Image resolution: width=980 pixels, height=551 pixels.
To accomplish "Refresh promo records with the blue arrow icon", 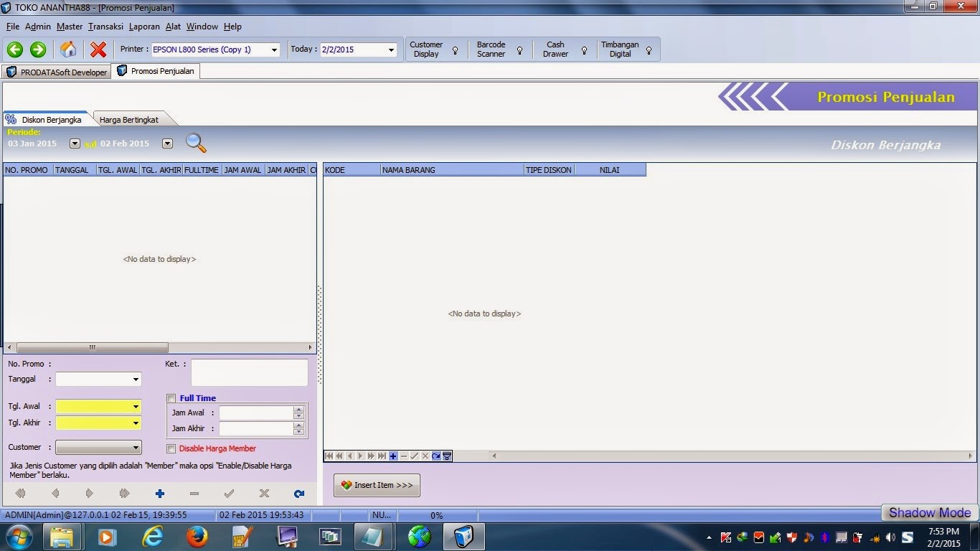I will (298, 494).
